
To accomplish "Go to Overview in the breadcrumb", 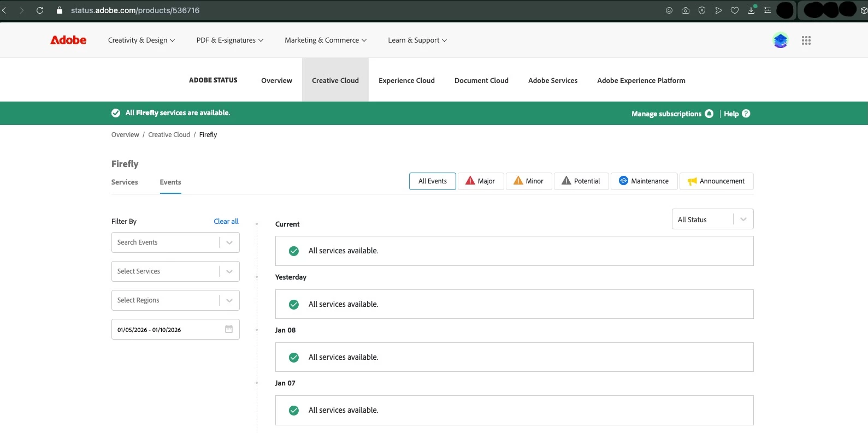I will 125,135.
